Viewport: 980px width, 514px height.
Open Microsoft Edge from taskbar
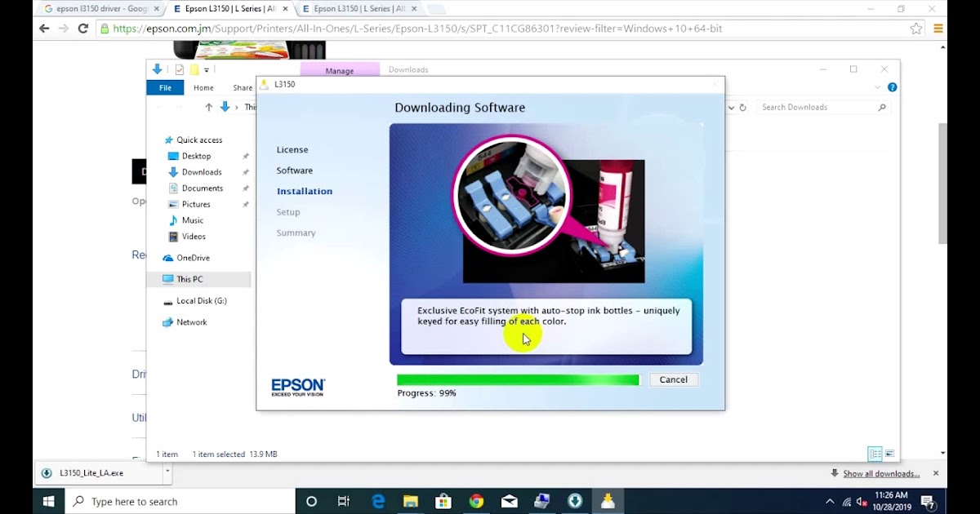click(378, 501)
